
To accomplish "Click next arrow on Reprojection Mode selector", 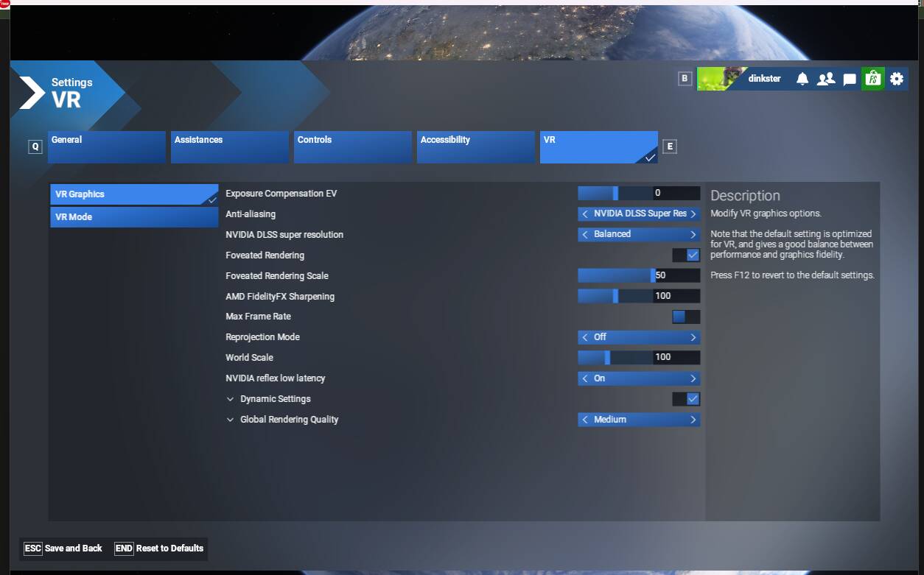I will click(x=693, y=337).
